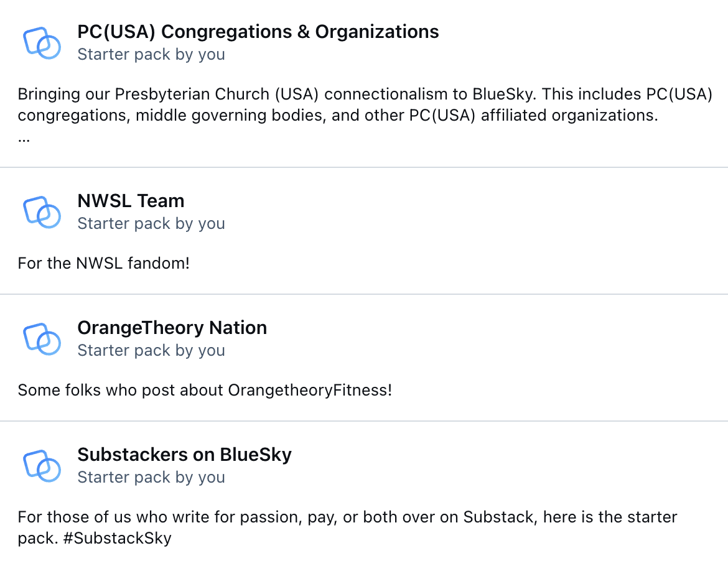Screen dimensions: 728x561
Task: Click the NWSL Team starter pack icon
Action: [42, 212]
